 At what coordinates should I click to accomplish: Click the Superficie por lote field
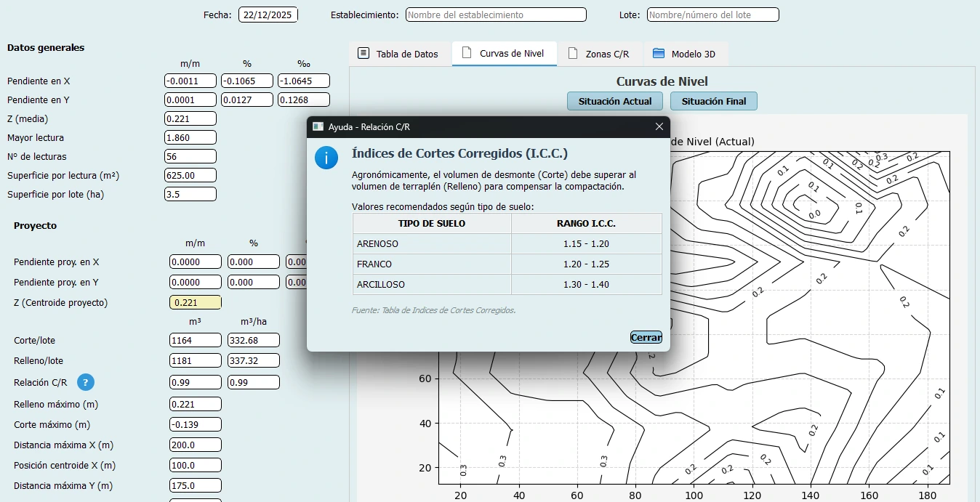190,194
